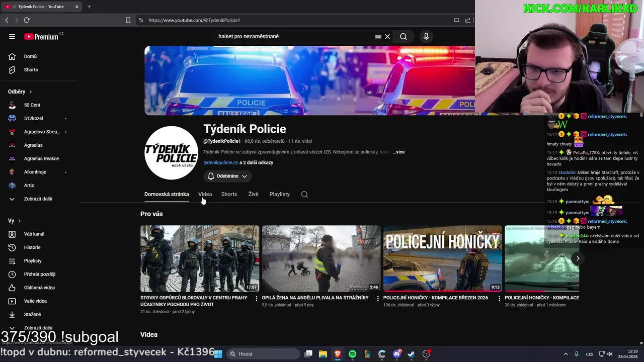The image size is (644, 362).
Task: Open options menu for Opilá žena video
Action: pos(378,299)
